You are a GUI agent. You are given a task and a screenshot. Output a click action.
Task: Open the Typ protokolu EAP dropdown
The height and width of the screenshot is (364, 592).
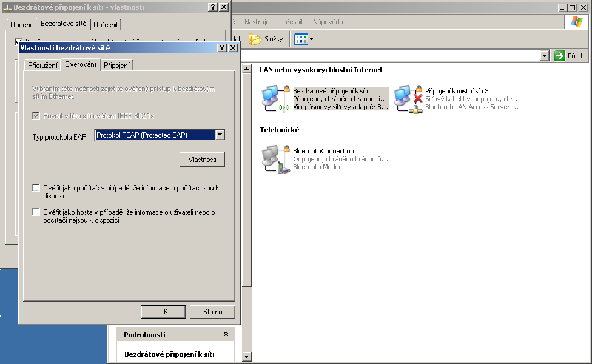pyautogui.click(x=220, y=135)
